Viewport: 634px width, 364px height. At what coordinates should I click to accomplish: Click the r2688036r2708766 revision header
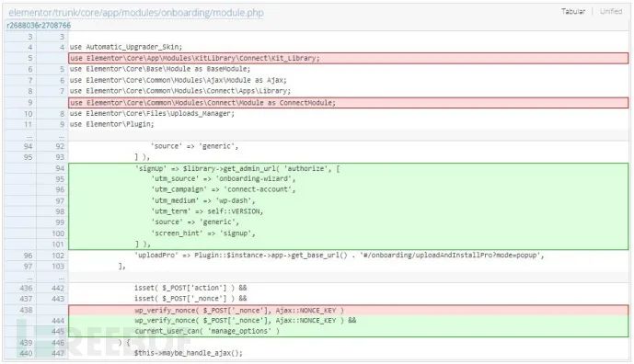click(39, 25)
